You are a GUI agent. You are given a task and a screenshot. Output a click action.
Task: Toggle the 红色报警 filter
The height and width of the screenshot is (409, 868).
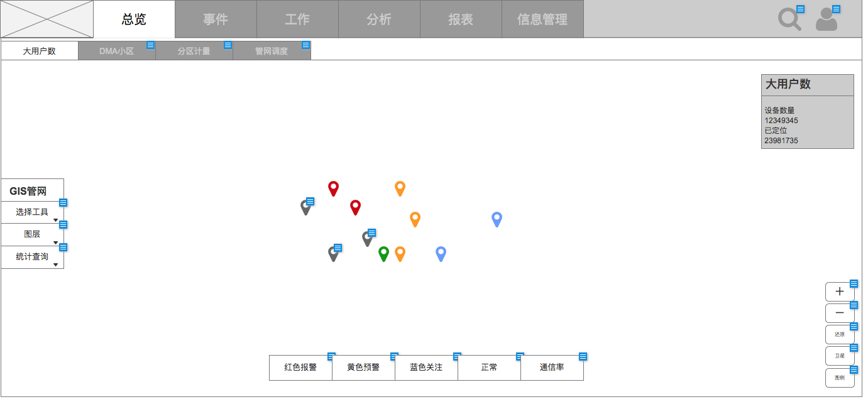pos(300,368)
